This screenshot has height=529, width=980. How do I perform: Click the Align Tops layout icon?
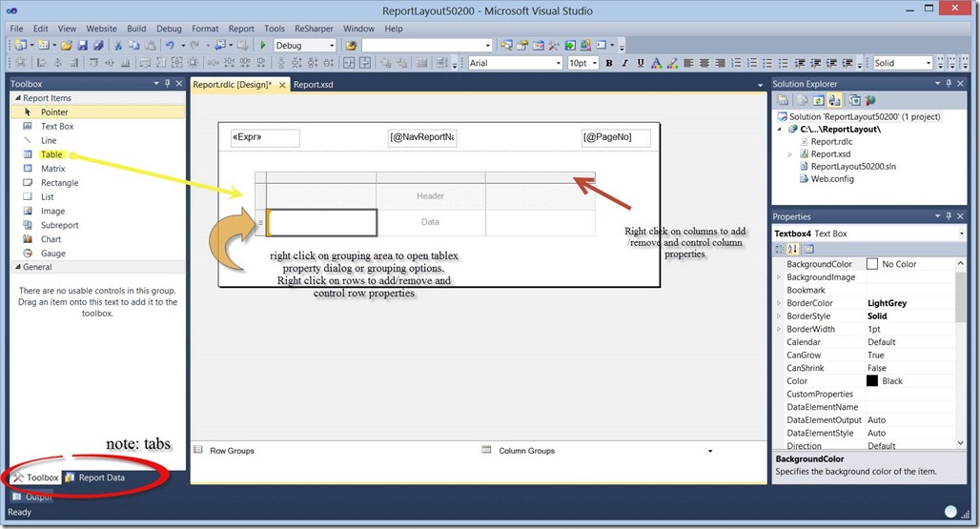93,63
